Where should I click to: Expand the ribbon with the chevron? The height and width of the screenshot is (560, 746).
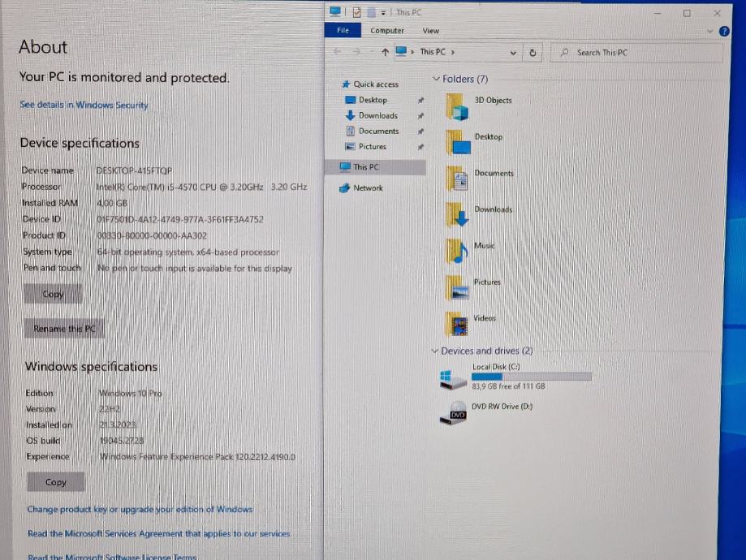coord(709,32)
